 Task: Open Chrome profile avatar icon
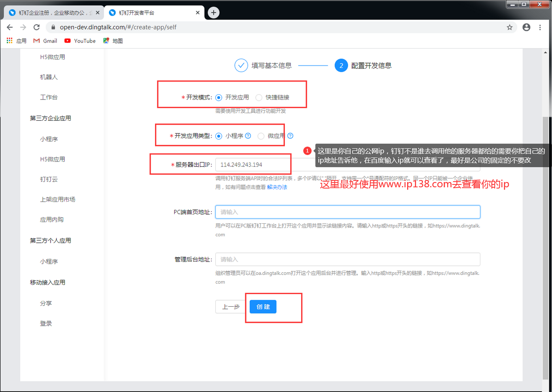coord(527,27)
